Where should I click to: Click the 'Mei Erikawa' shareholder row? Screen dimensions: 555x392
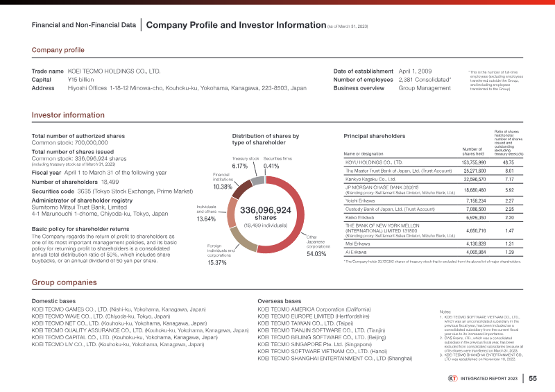433,244
